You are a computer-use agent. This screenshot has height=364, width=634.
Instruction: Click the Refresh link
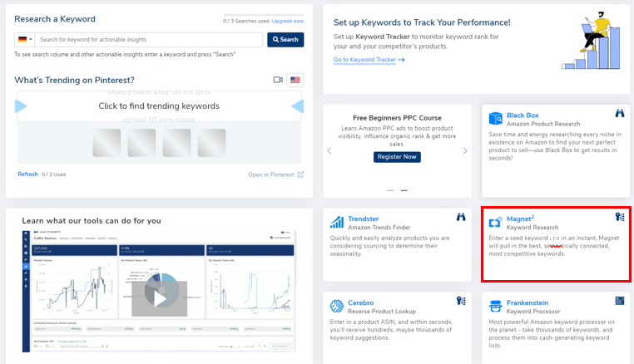pos(27,175)
